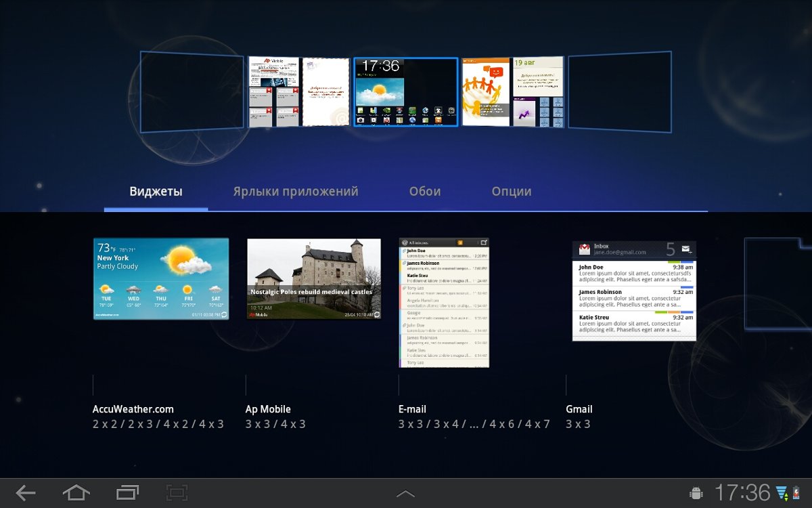Tap the Wi-Fi signal status icon
The height and width of the screenshot is (508, 812).
coord(782,493)
